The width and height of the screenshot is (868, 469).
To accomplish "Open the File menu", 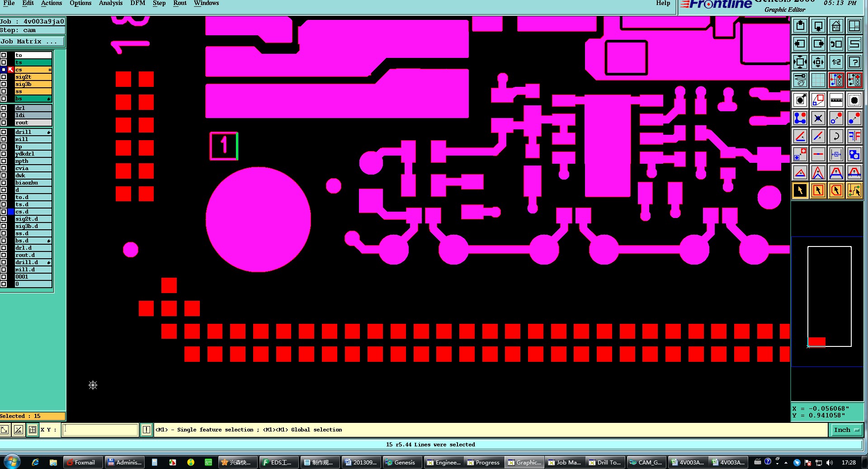I will [x=9, y=3].
